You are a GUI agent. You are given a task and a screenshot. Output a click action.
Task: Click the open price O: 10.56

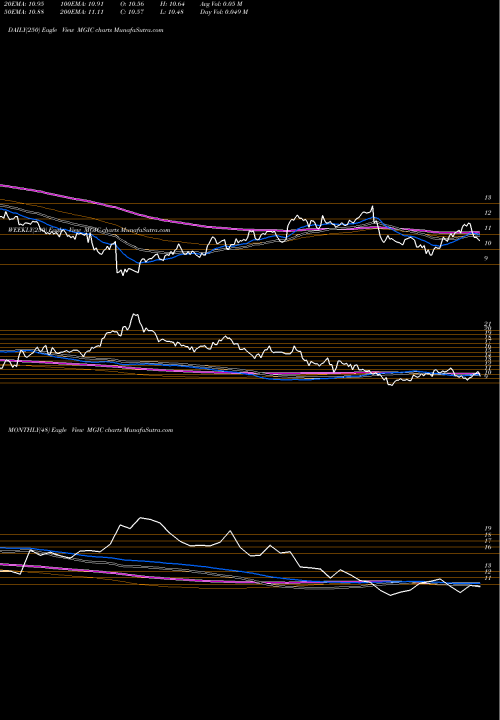point(131,4)
